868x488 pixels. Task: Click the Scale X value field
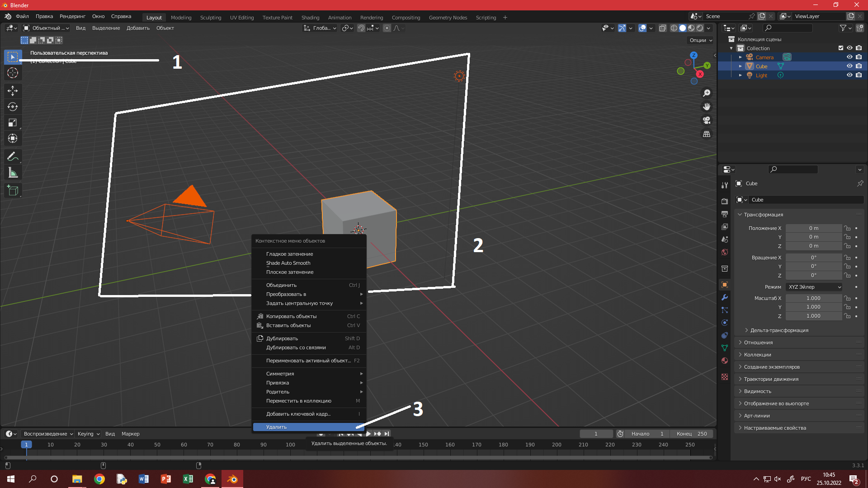click(x=813, y=298)
